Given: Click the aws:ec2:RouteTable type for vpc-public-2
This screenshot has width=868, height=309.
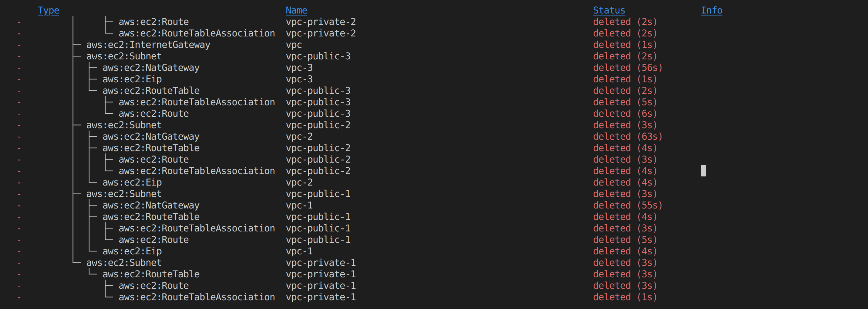Looking at the screenshot, I should pos(151,148).
